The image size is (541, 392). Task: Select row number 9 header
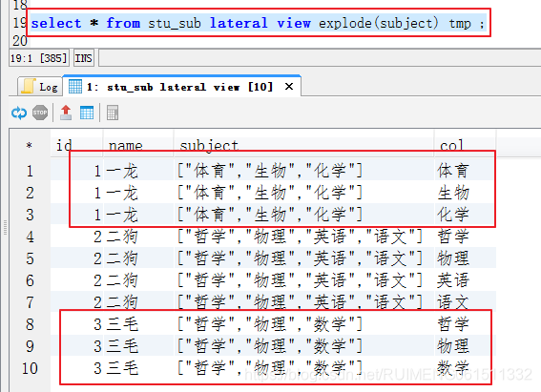30,346
